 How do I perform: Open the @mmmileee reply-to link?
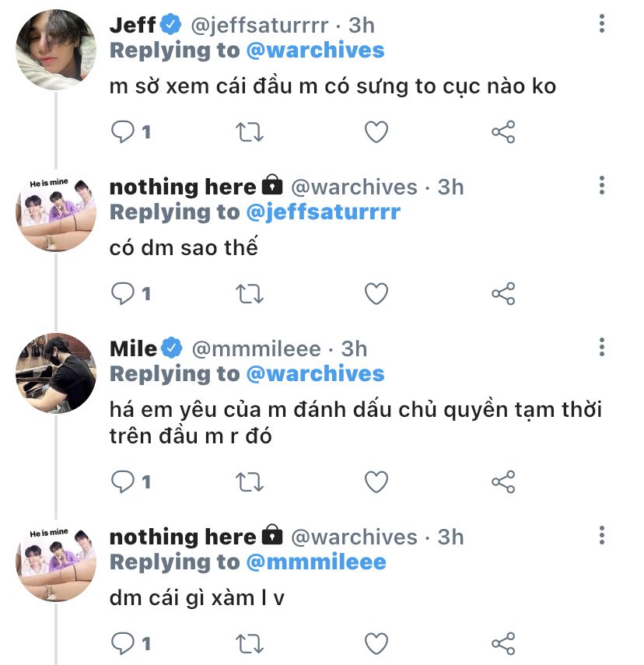[316, 562]
